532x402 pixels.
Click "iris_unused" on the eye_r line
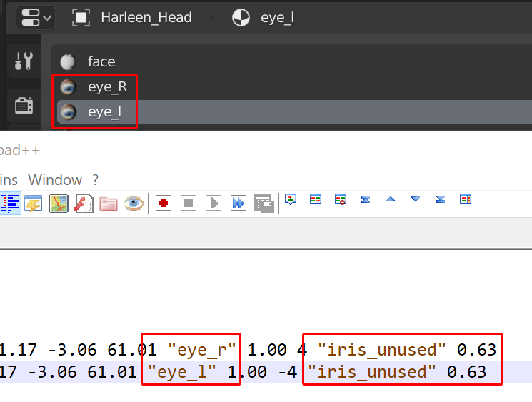click(382, 350)
